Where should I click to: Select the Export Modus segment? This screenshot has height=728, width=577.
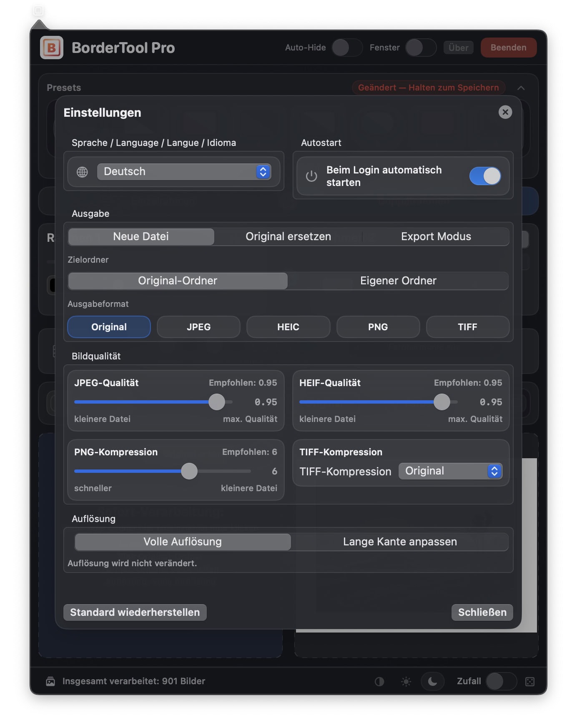click(436, 236)
